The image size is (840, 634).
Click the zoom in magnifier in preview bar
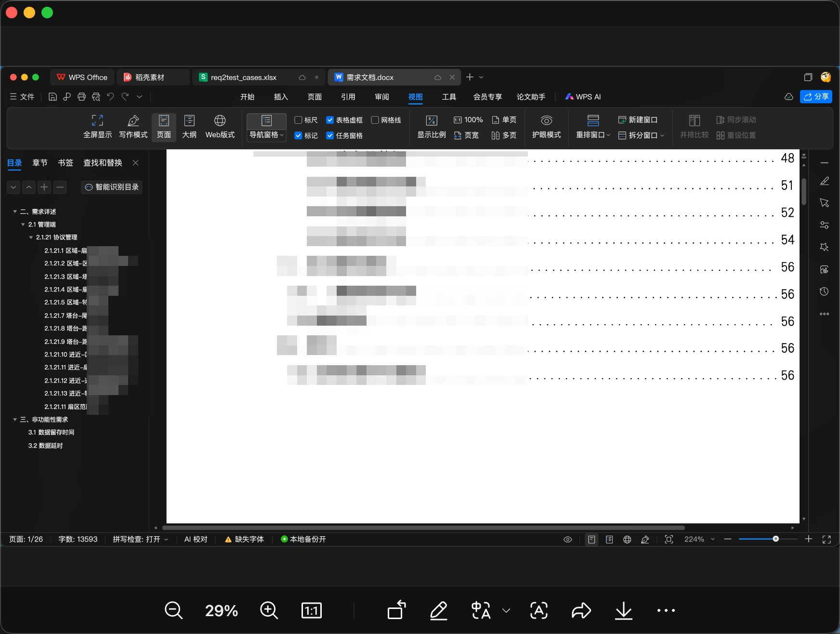[269, 610]
